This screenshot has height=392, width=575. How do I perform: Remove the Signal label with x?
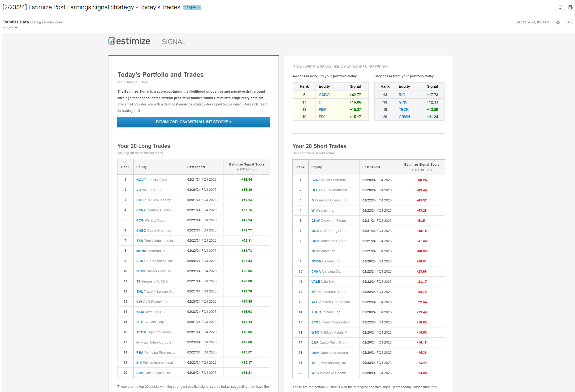199,7
